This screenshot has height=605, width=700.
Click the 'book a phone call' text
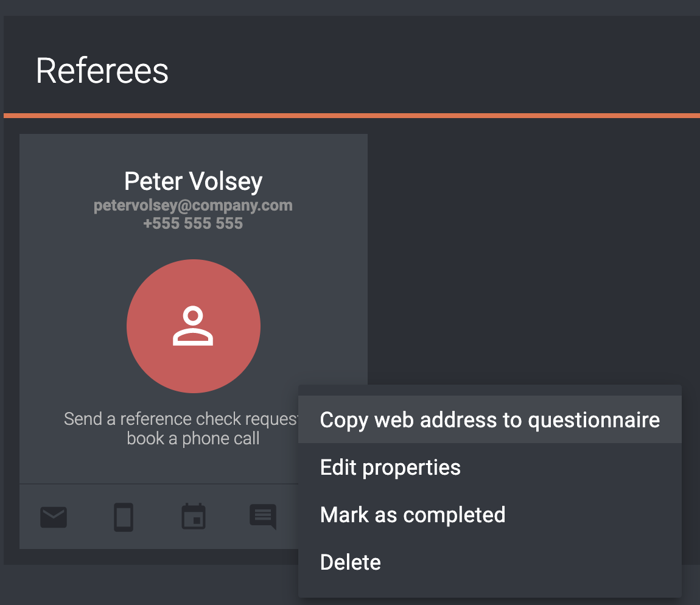(194, 438)
